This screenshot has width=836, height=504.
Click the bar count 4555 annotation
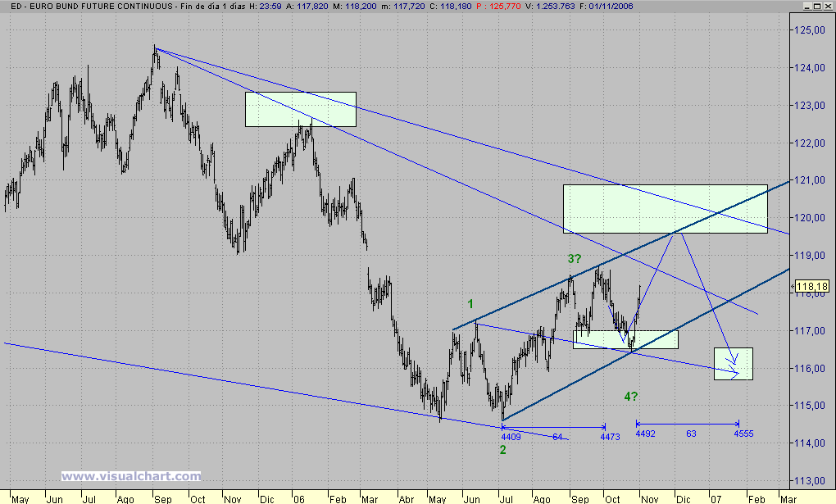[743, 434]
